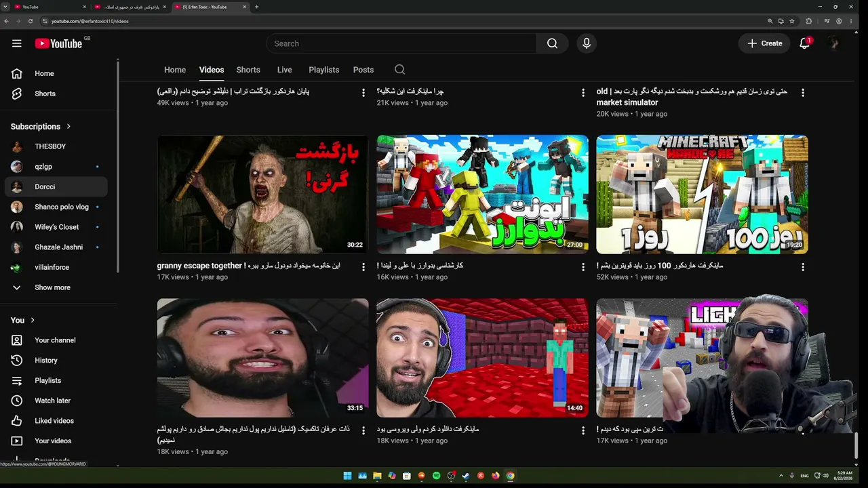This screenshot has height=488, width=868.
Task: Open the account avatar menu
Action: click(x=834, y=43)
